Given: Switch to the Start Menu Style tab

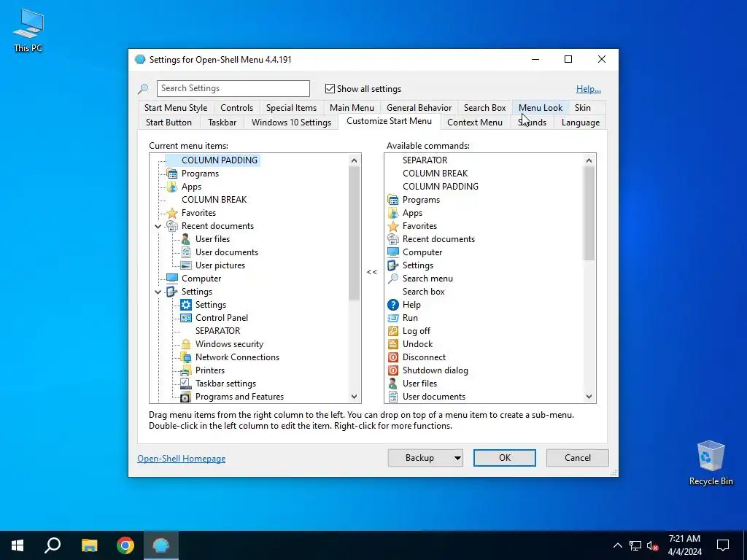Looking at the screenshot, I should pyautogui.click(x=176, y=108).
